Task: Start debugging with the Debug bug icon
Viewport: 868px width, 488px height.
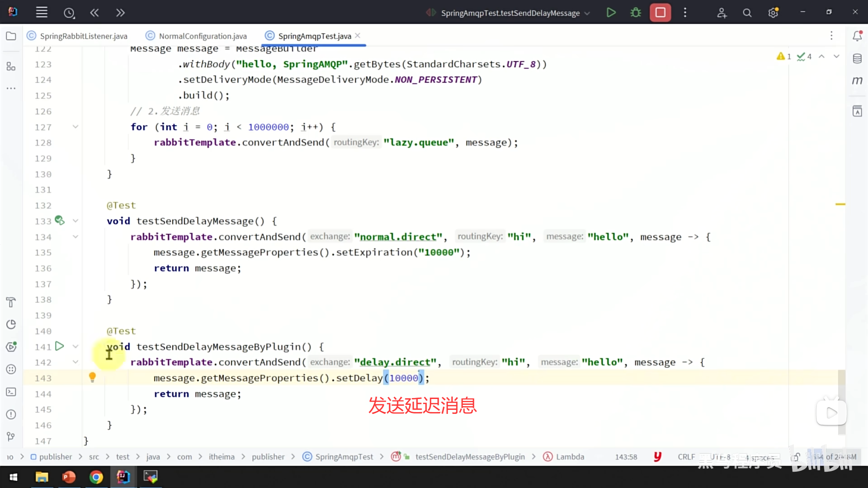Action: pyautogui.click(x=636, y=13)
